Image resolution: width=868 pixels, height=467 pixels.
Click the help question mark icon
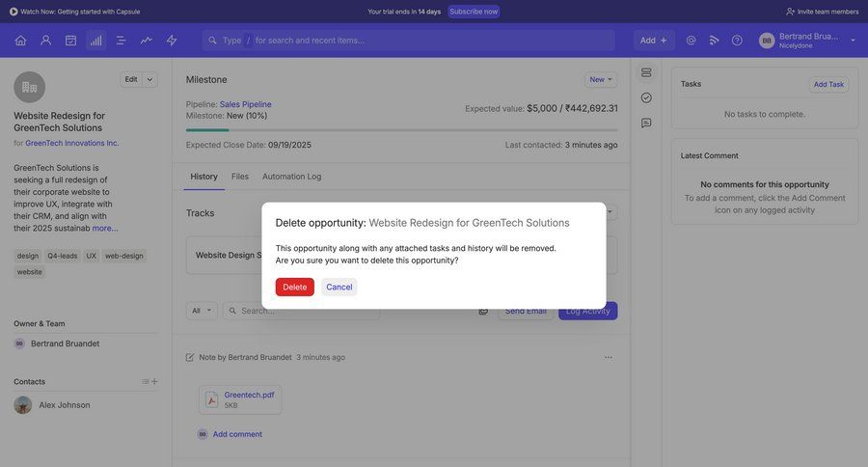click(737, 41)
